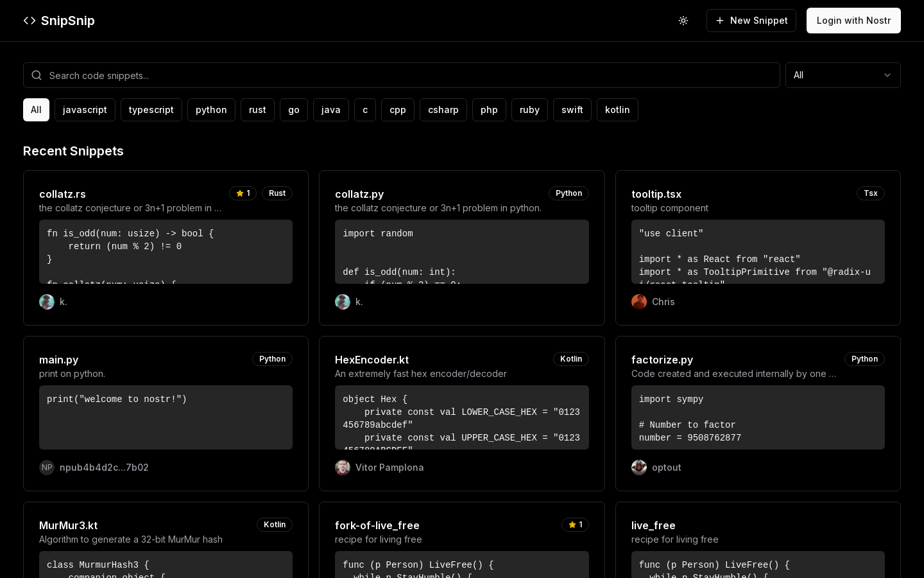Open the main.py snippet title

[59, 360]
